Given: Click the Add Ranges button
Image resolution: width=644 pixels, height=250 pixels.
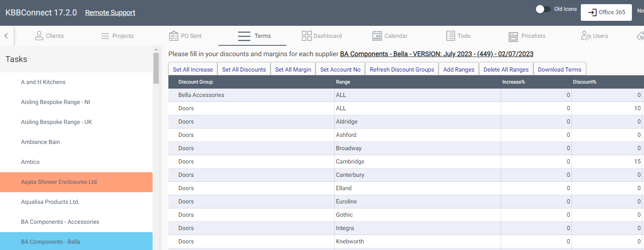Looking at the screenshot, I should (x=459, y=69).
